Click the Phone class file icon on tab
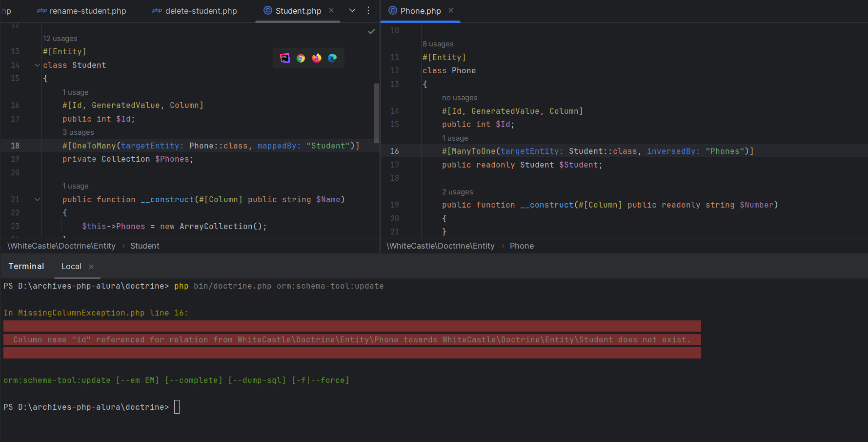The height and width of the screenshot is (442, 868). click(393, 10)
